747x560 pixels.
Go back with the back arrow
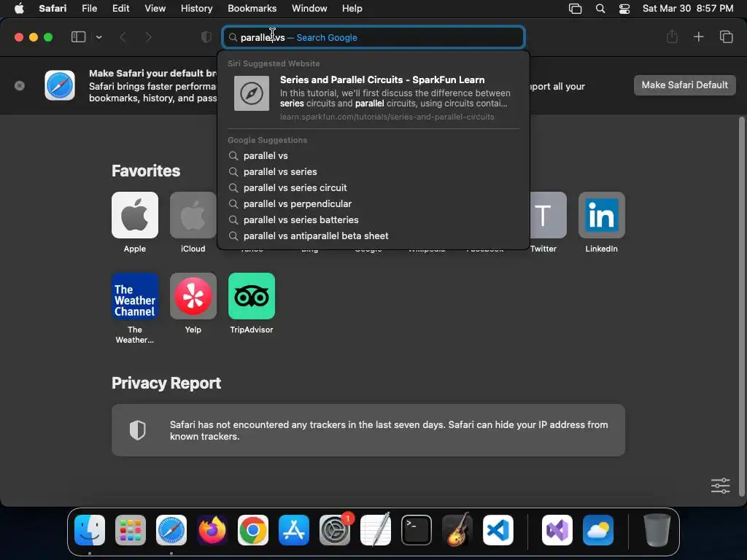[123, 37]
